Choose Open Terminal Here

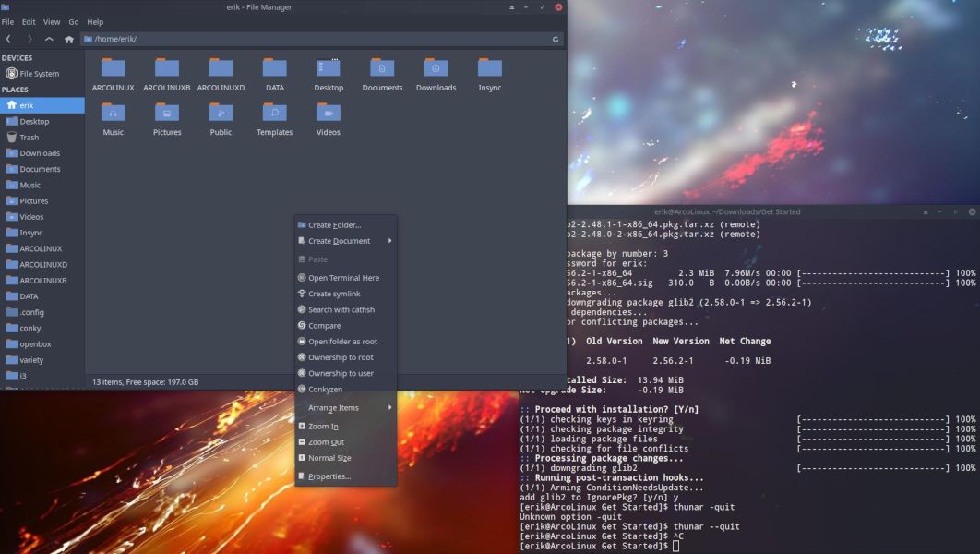click(343, 278)
